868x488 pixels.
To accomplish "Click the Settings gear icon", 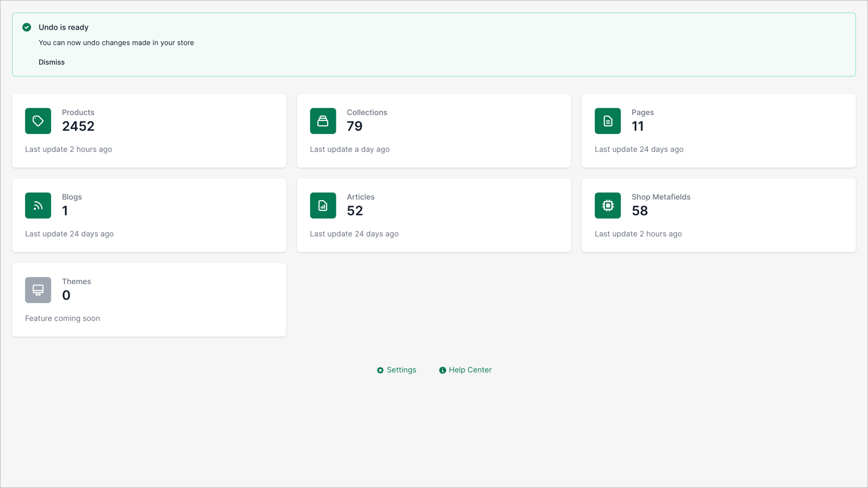I will point(380,370).
